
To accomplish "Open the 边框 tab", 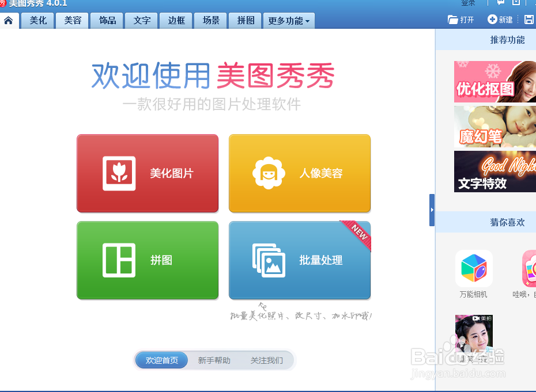I will (x=176, y=21).
